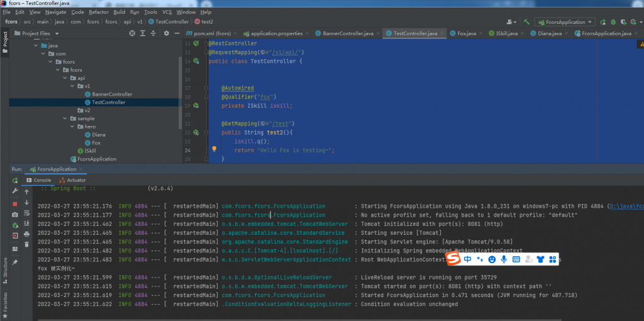The height and width of the screenshot is (321, 644).
Task: Click the Project tree vertical scrollbar
Action: pos(180,93)
